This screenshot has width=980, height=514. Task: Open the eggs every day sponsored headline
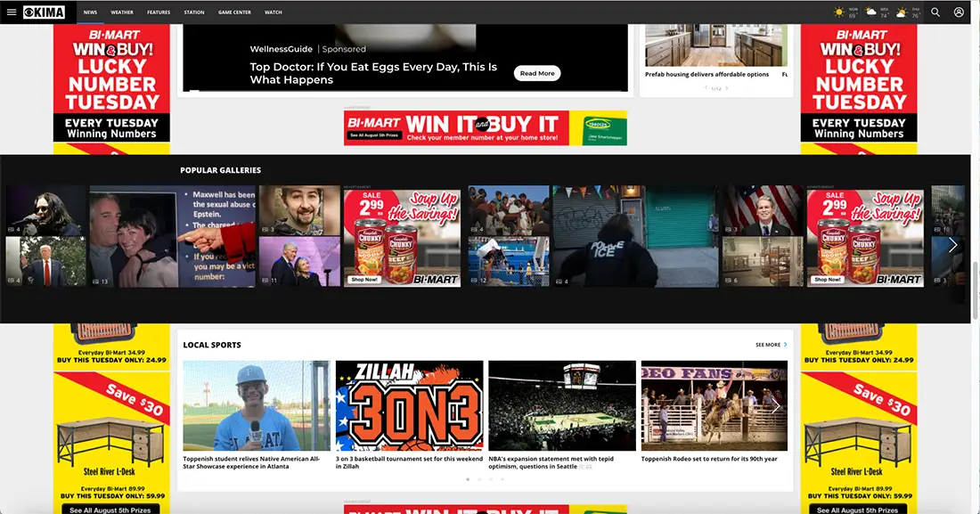[373, 73]
